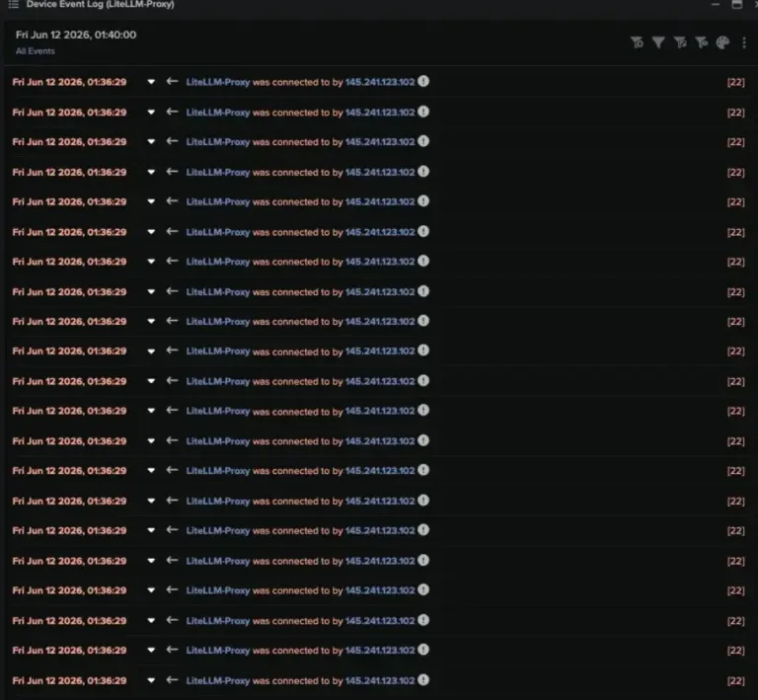Open the color palette icon
The height and width of the screenshot is (700, 758).
coord(722,42)
